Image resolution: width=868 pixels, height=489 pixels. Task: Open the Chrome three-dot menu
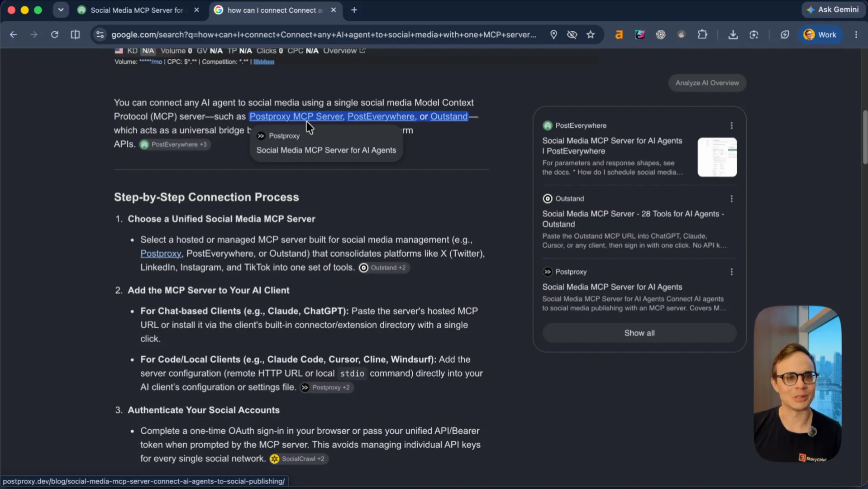856,35
